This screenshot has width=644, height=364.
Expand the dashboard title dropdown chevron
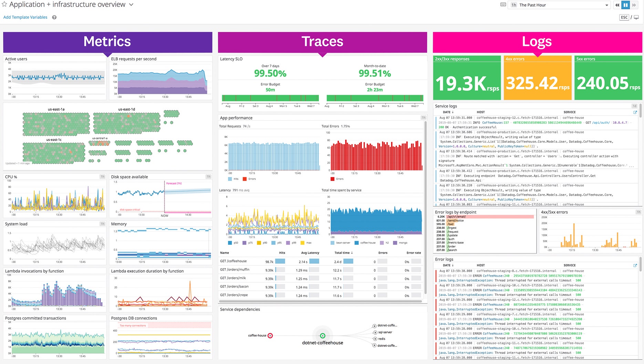pos(131,5)
